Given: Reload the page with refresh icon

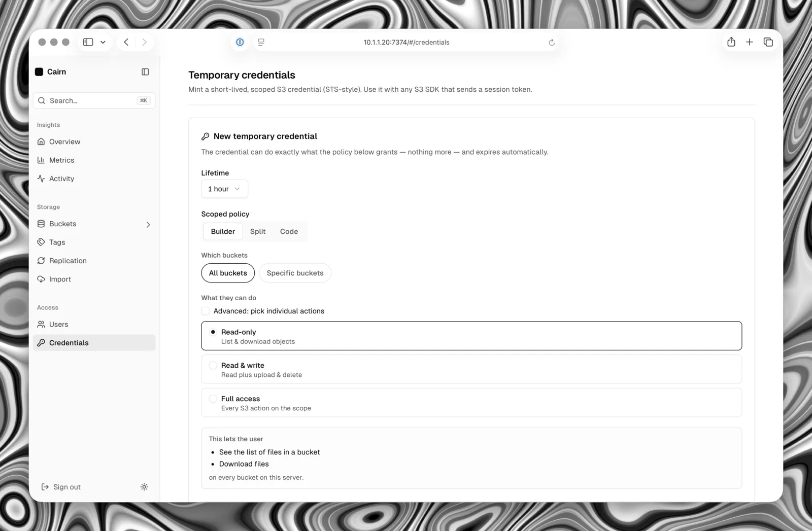Looking at the screenshot, I should point(552,43).
